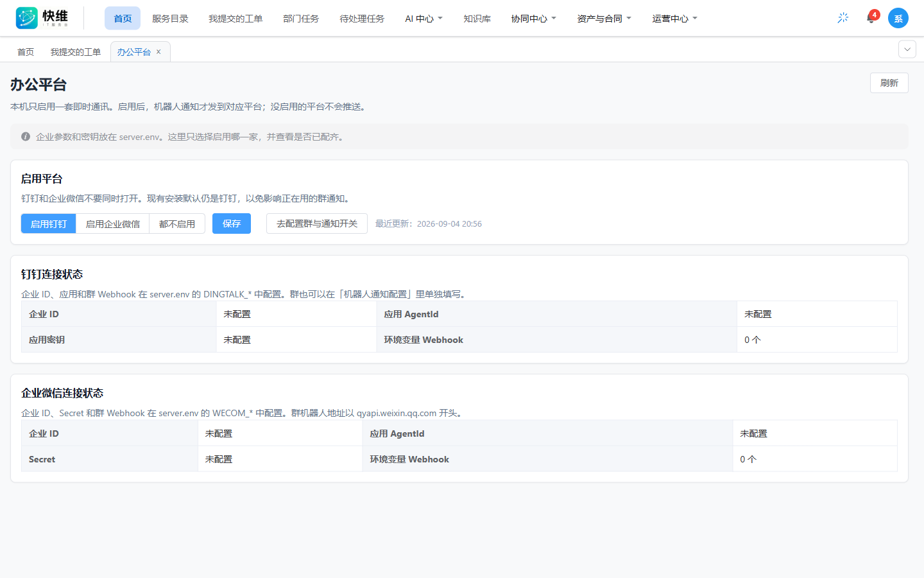Open the notifications bell

click(871, 18)
